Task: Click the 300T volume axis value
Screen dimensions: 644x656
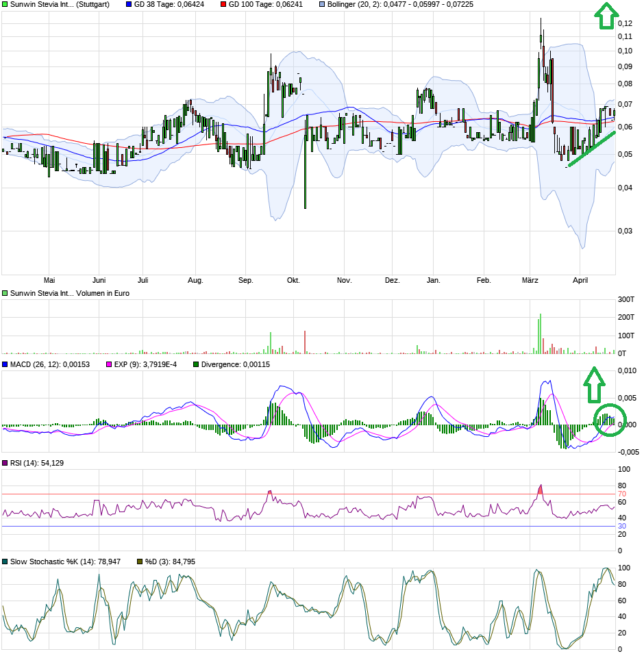Action: click(626, 299)
